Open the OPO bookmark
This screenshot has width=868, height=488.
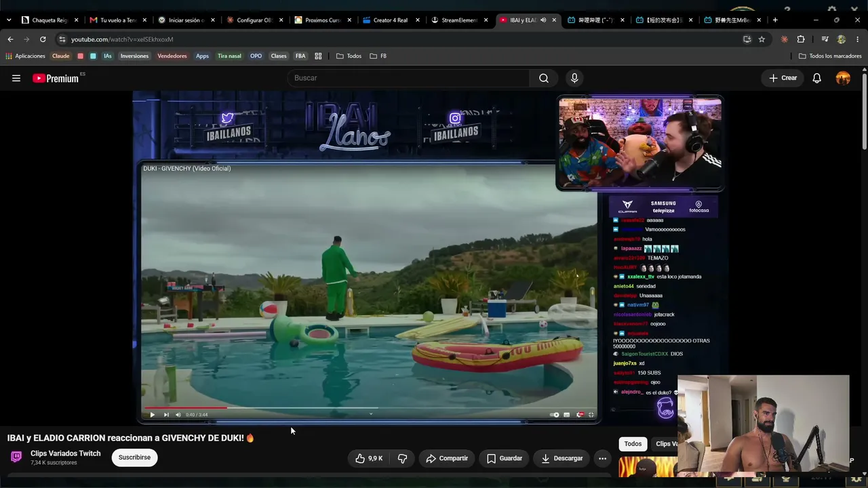click(256, 56)
